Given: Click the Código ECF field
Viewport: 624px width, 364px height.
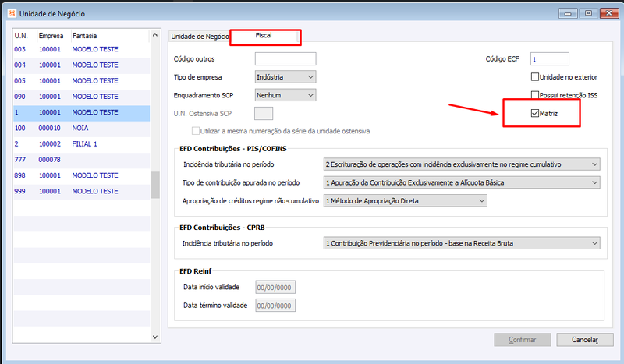Looking at the screenshot, I should tap(550, 59).
